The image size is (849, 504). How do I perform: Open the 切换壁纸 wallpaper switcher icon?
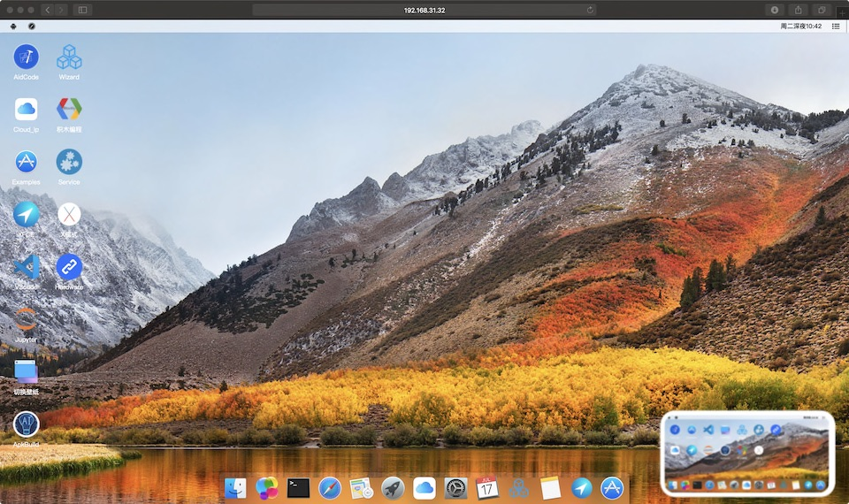[x=26, y=372]
